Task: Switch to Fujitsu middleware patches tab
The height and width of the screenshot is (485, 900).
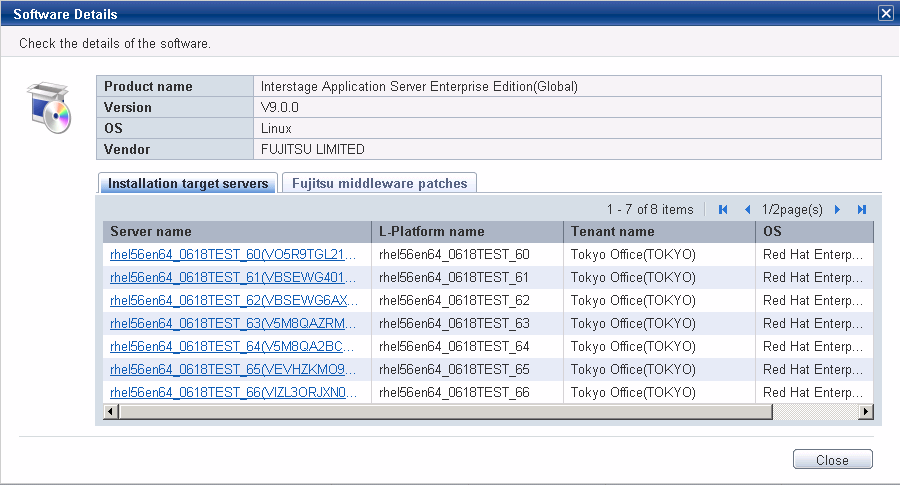Action: click(x=379, y=183)
